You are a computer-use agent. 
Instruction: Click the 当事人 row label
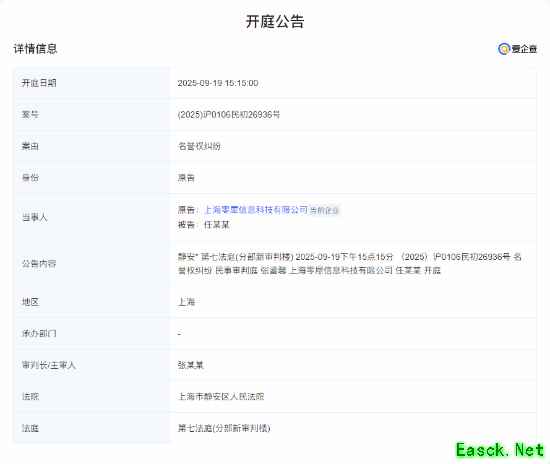[x=34, y=217]
